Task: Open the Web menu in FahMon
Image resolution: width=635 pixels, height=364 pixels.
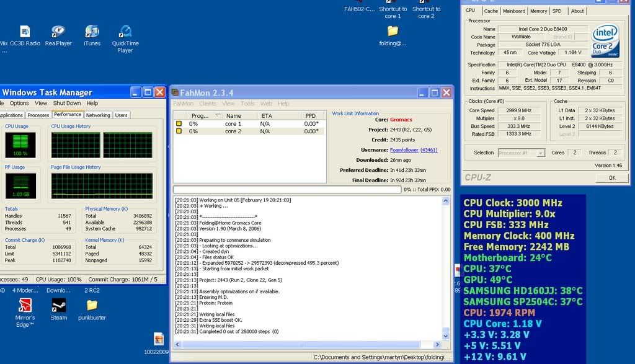Action: (266, 104)
